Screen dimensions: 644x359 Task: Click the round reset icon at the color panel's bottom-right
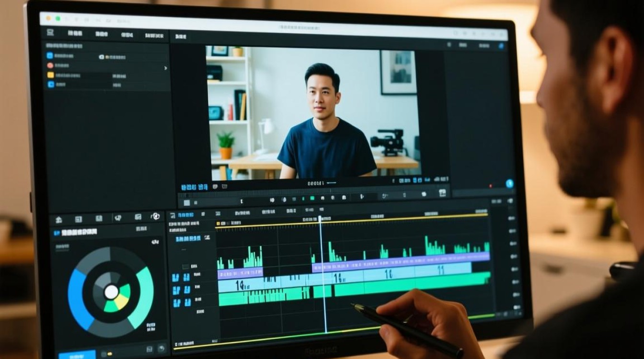click(161, 349)
